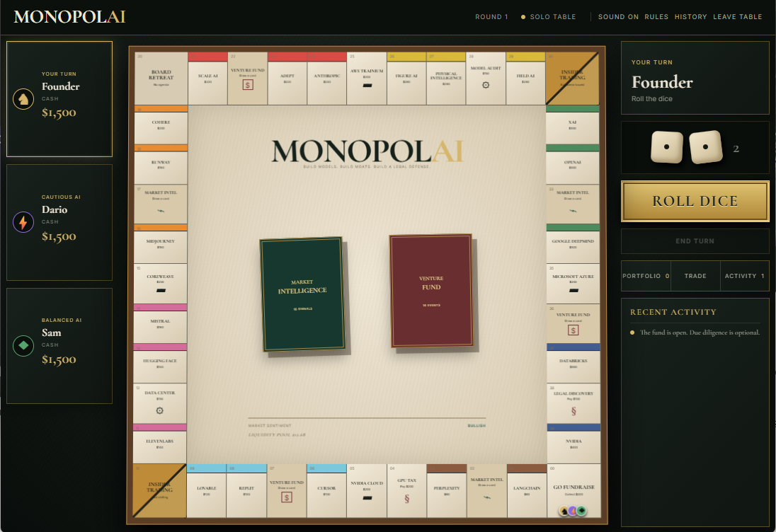
Task: Click the knight token on Go Fundraise tile
Action: click(564, 511)
